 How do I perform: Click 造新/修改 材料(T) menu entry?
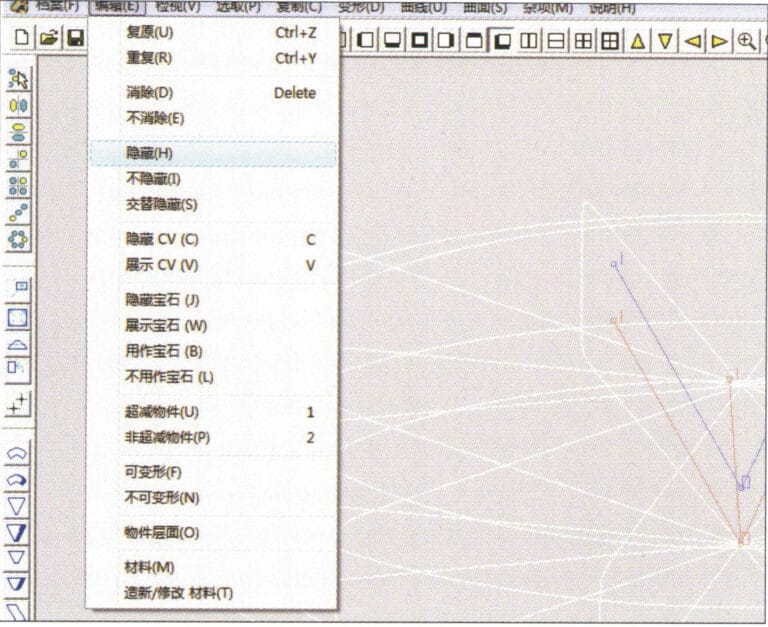coord(213,593)
